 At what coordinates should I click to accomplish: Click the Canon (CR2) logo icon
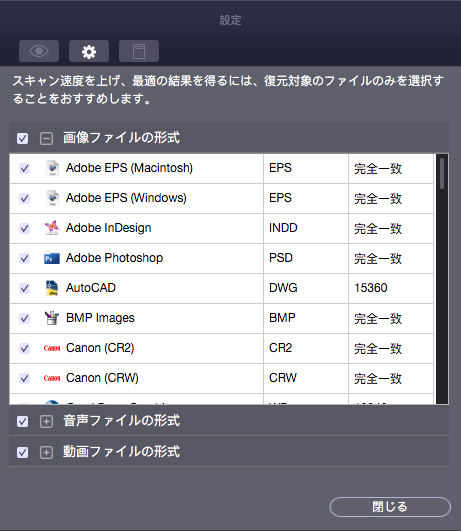(x=52, y=348)
